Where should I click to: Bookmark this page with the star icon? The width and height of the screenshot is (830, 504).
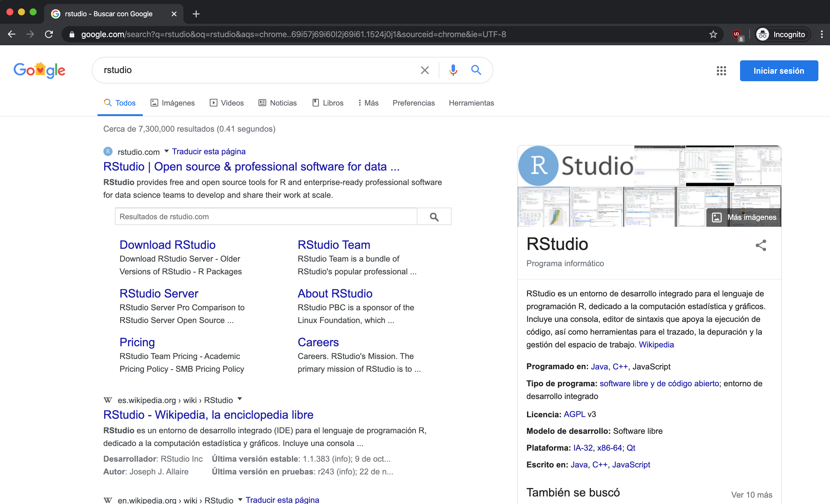point(713,34)
